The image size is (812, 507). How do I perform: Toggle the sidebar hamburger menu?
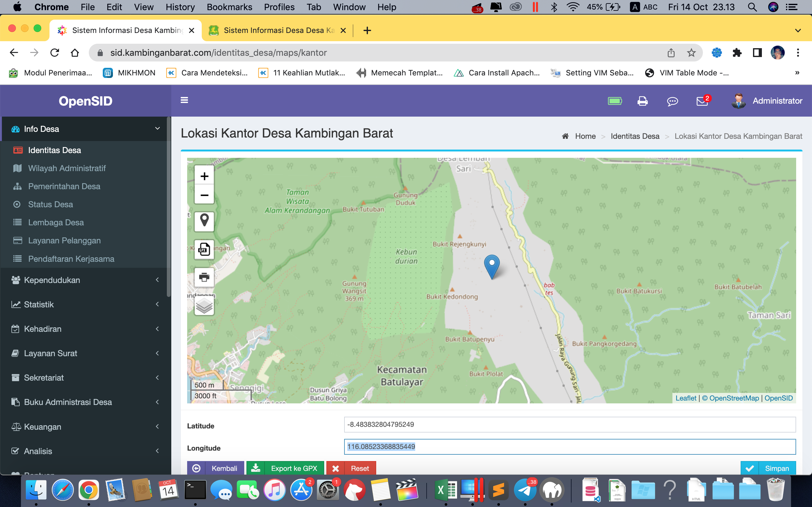[x=184, y=100]
